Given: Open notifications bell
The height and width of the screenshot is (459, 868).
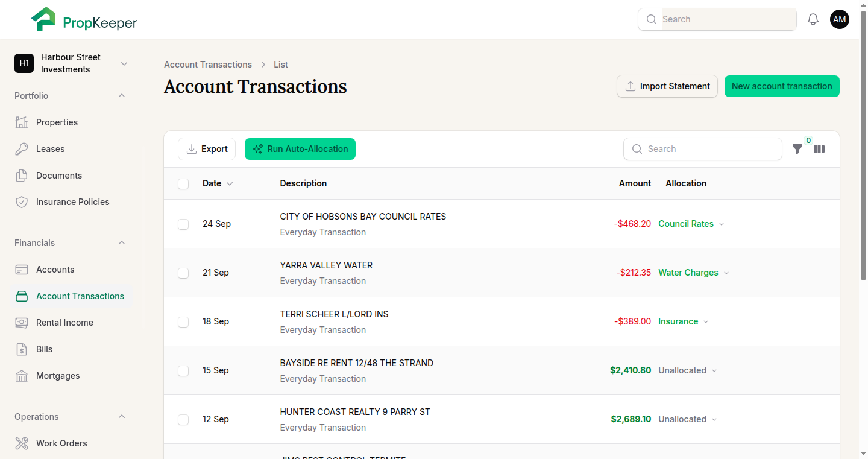Looking at the screenshot, I should [x=813, y=19].
